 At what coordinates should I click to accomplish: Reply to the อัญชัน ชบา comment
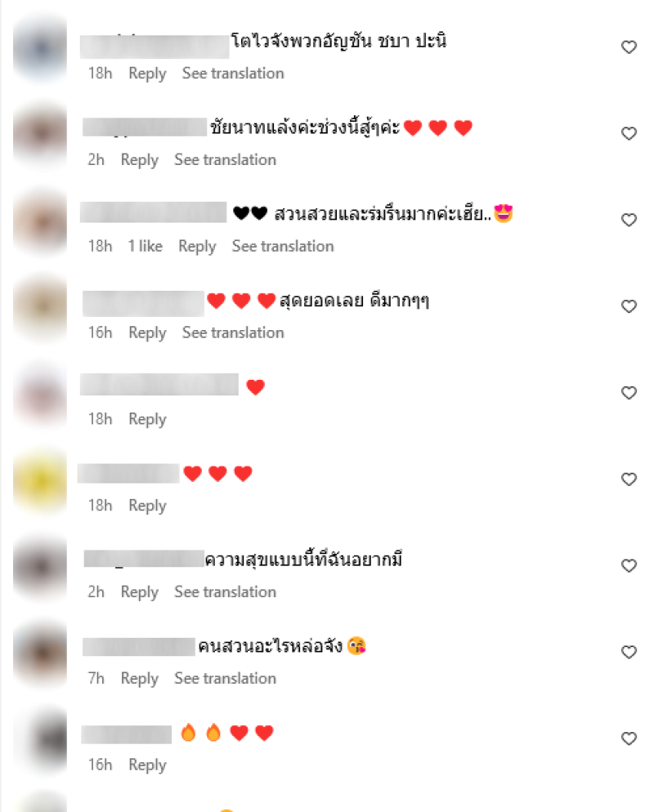147,74
